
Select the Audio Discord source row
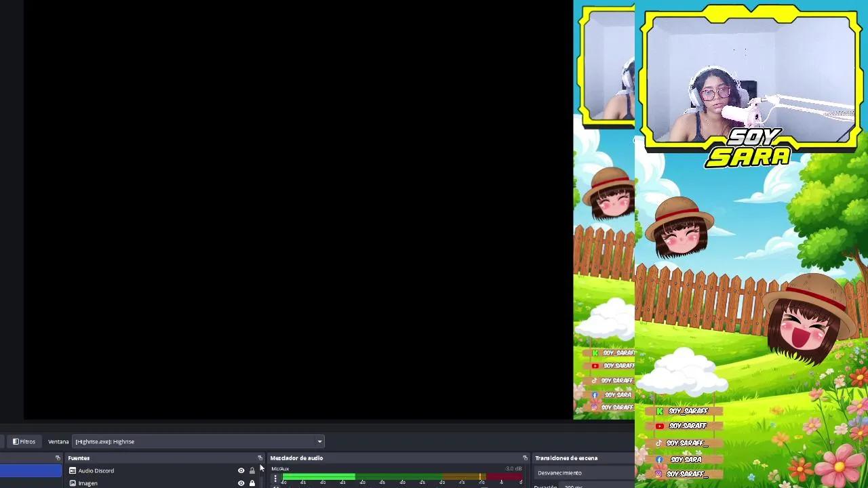pos(149,470)
